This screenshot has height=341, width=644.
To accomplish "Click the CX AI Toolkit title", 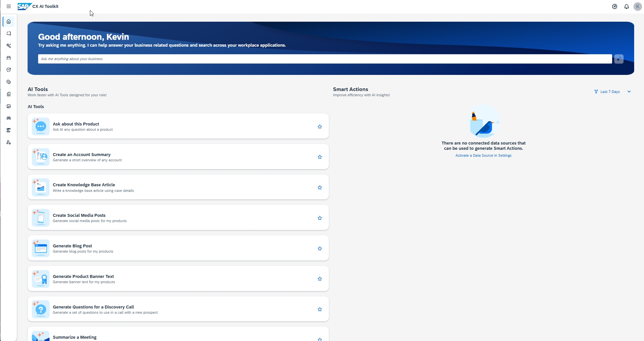I will click(45, 7).
